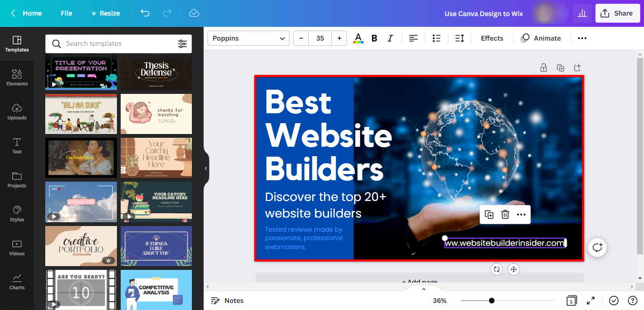This screenshot has height=310, width=644.
Task: Expand more toolbar options (three dots)
Action: click(x=582, y=38)
